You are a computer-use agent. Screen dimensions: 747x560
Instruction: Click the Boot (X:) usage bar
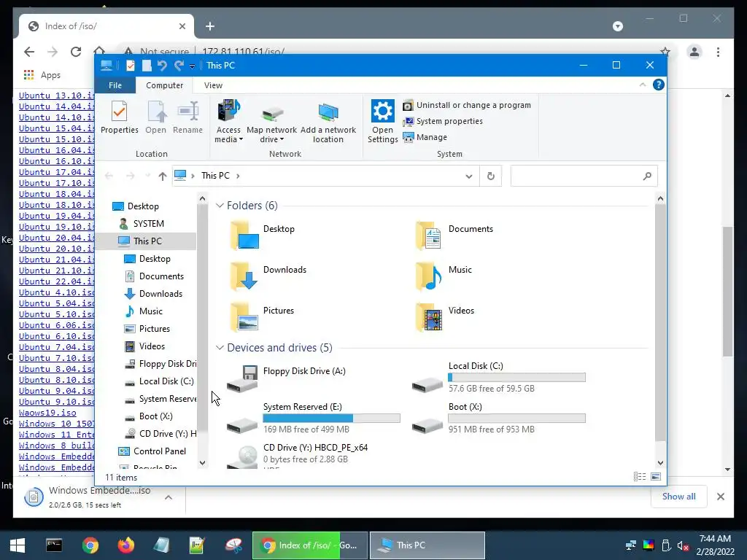516,419
